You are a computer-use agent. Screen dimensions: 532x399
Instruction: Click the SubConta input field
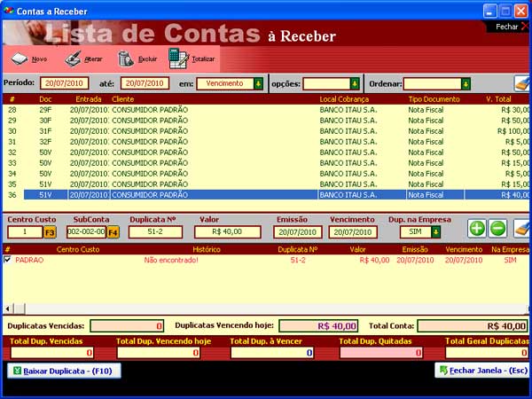pyautogui.click(x=86, y=232)
